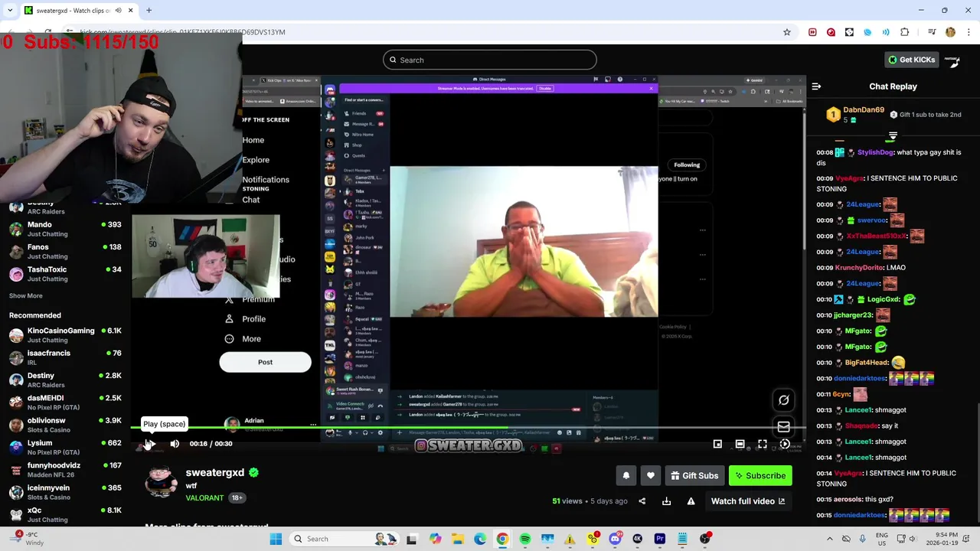This screenshot has height=551, width=980.
Task: Click the 18+ mature content badge
Action: (x=237, y=498)
